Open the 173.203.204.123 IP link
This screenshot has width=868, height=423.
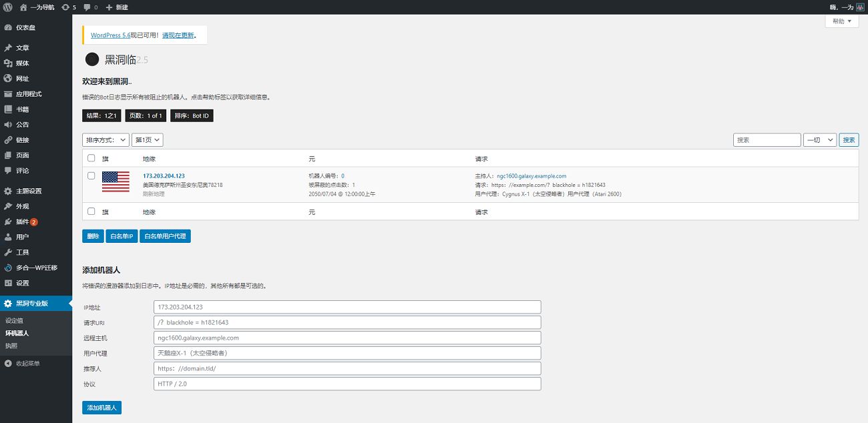coord(164,176)
